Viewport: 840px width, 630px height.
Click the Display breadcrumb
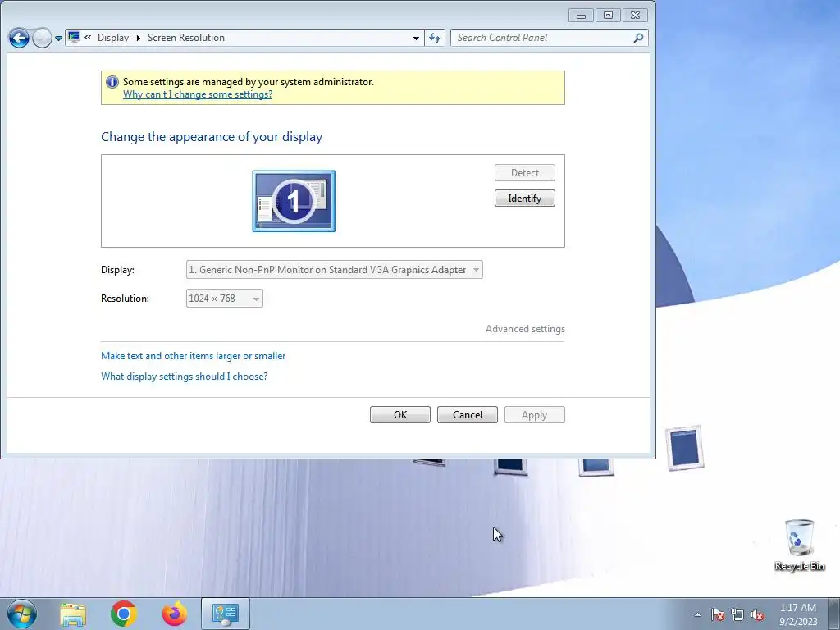113,38
